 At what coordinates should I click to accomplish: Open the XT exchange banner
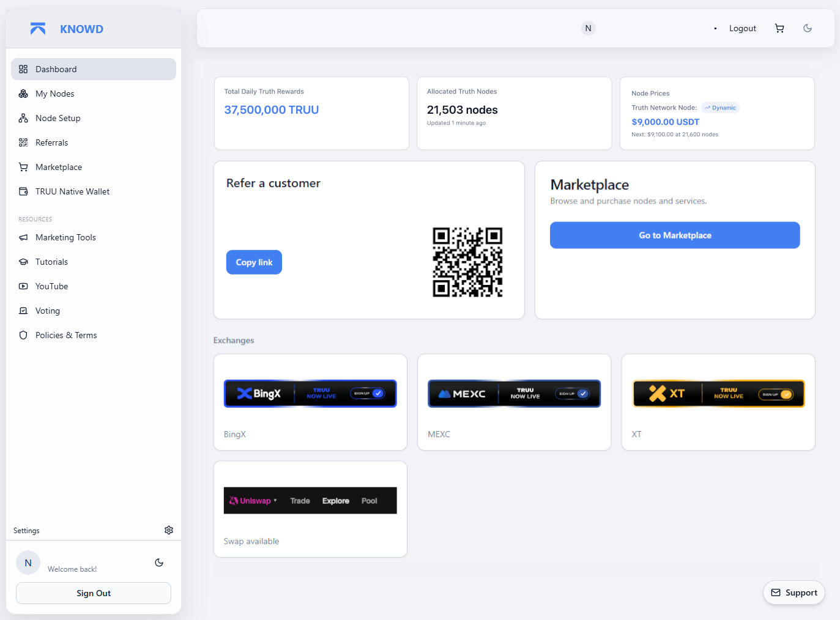(x=718, y=394)
